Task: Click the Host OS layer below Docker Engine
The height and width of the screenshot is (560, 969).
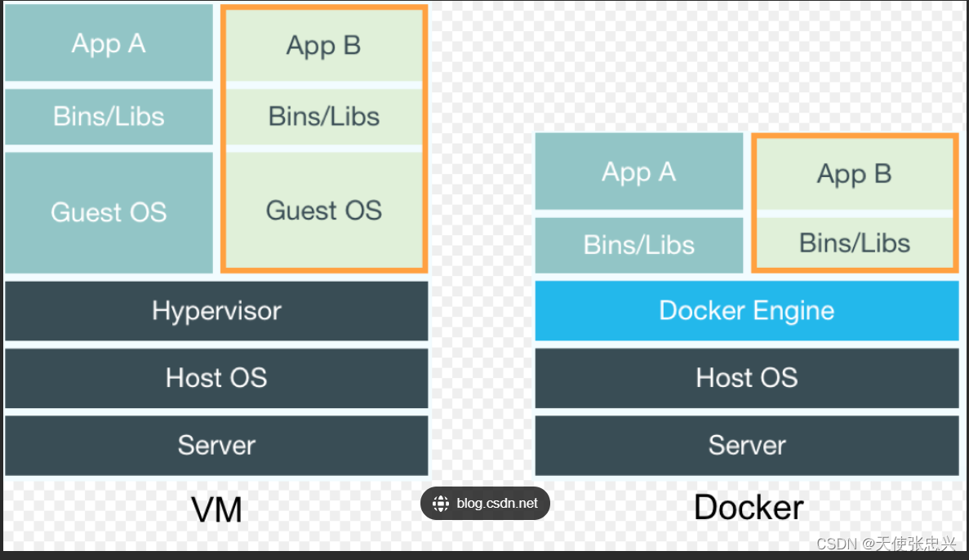Action: tap(746, 378)
